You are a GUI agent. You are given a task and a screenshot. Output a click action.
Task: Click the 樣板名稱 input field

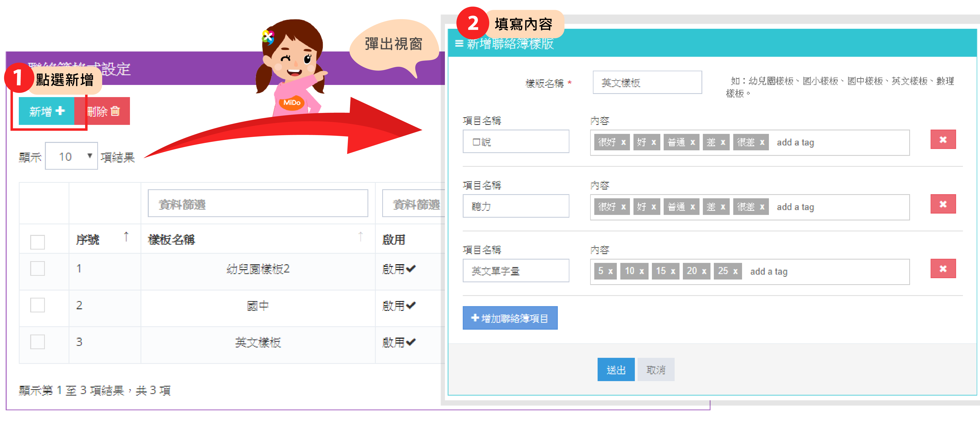tap(647, 82)
